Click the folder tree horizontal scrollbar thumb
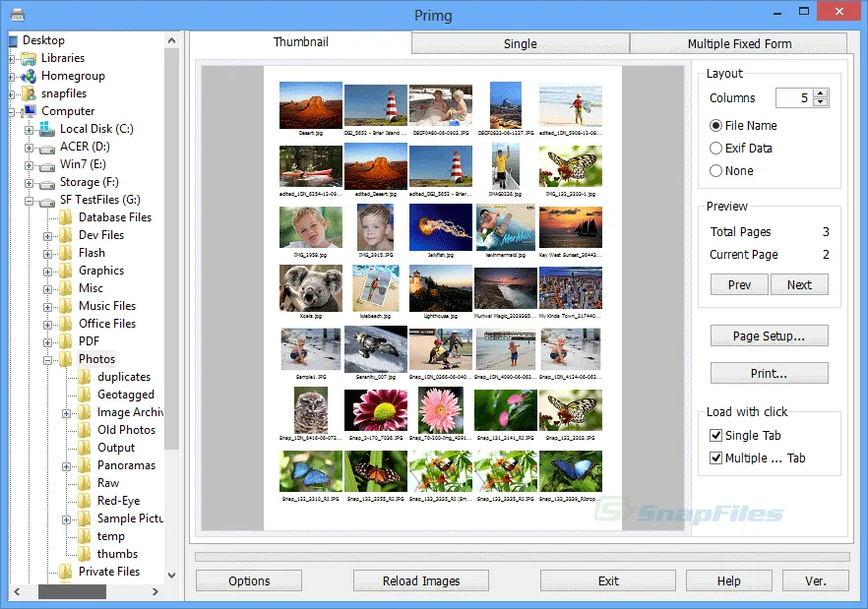The height and width of the screenshot is (609, 868). pos(72,592)
